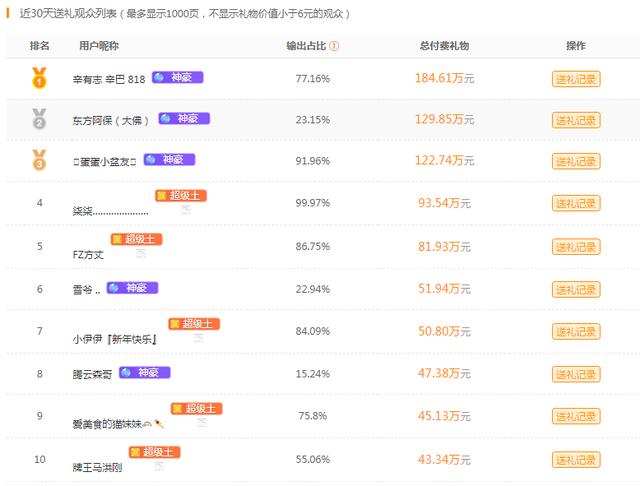
Task: Click the 99.97% output ratio
Action: (x=313, y=203)
